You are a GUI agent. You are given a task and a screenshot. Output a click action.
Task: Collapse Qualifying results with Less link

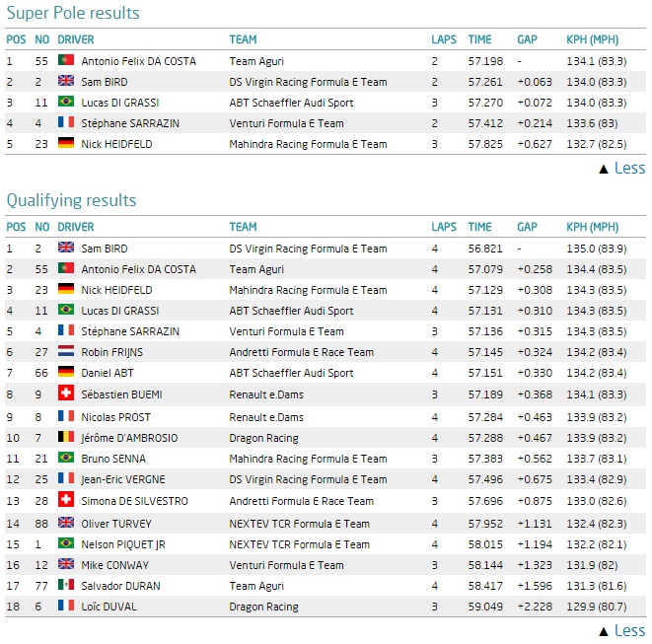click(622, 631)
